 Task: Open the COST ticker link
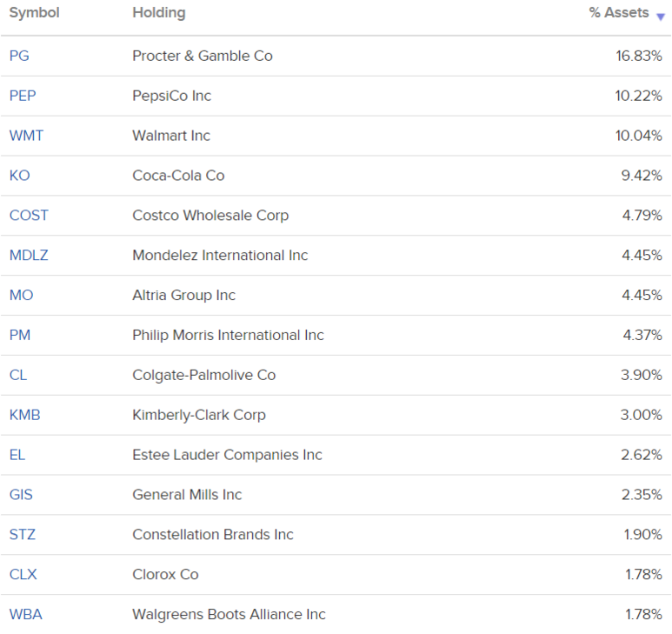coord(29,215)
